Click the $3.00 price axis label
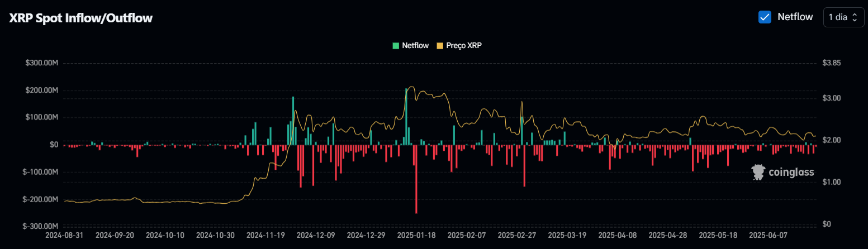The image size is (868, 249). click(832, 98)
